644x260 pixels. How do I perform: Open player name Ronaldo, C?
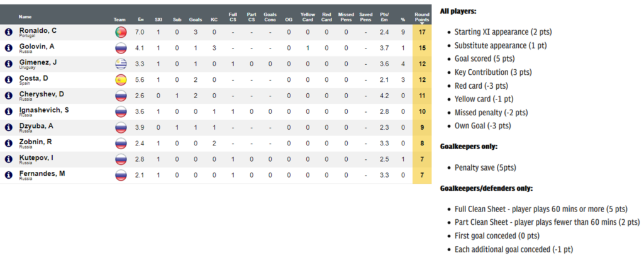click(x=38, y=30)
